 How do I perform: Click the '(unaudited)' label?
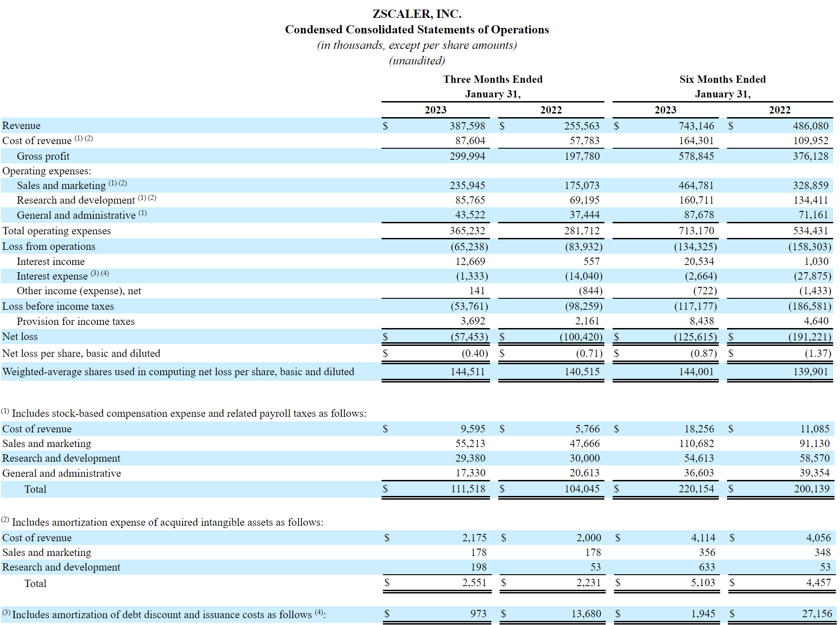[x=417, y=60]
